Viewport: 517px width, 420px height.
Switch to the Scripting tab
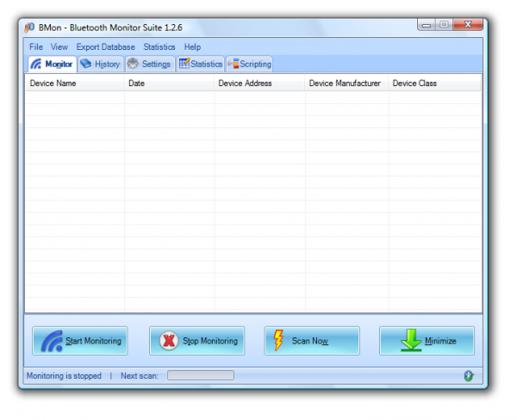(250, 64)
